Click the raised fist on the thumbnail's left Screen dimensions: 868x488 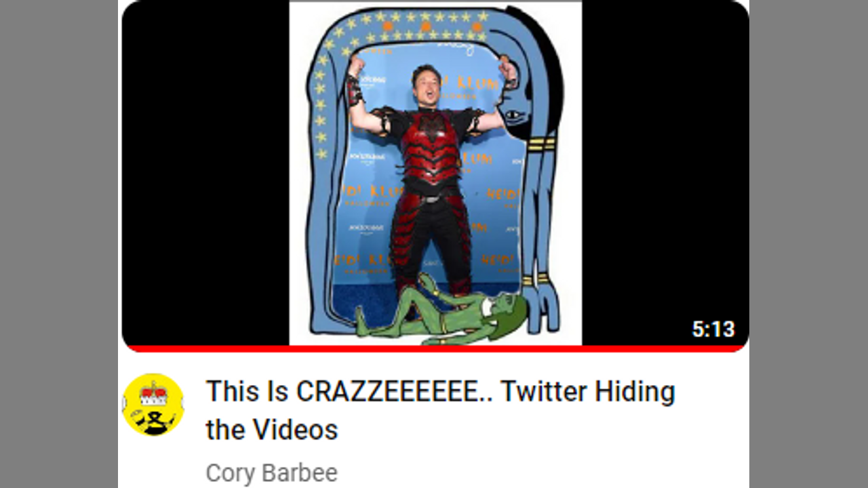pos(356,64)
